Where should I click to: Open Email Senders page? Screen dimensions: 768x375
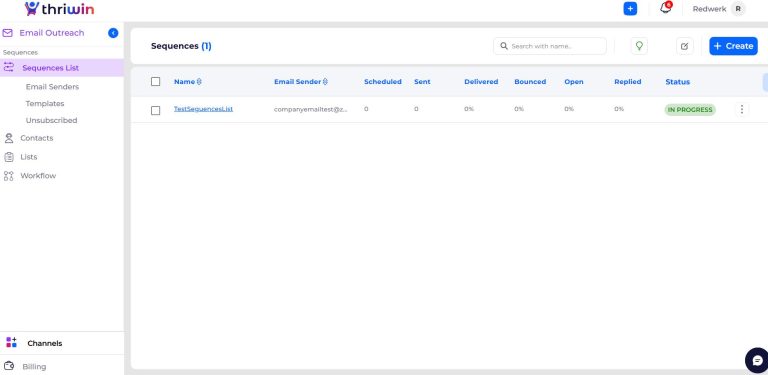tap(52, 87)
